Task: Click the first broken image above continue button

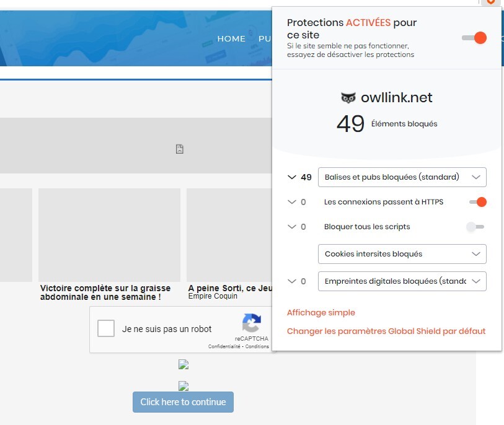Action: coord(183,364)
